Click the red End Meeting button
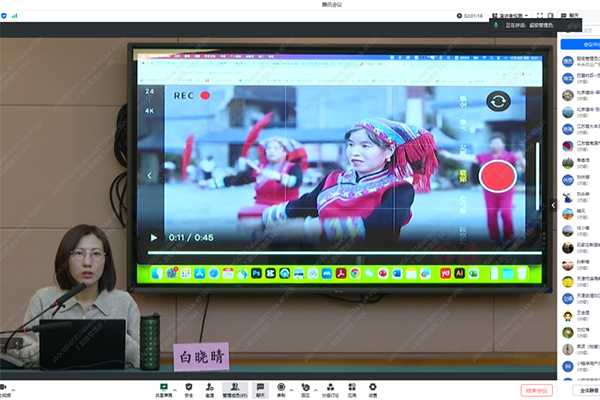Viewport: 600px width, 400px height. (536, 390)
